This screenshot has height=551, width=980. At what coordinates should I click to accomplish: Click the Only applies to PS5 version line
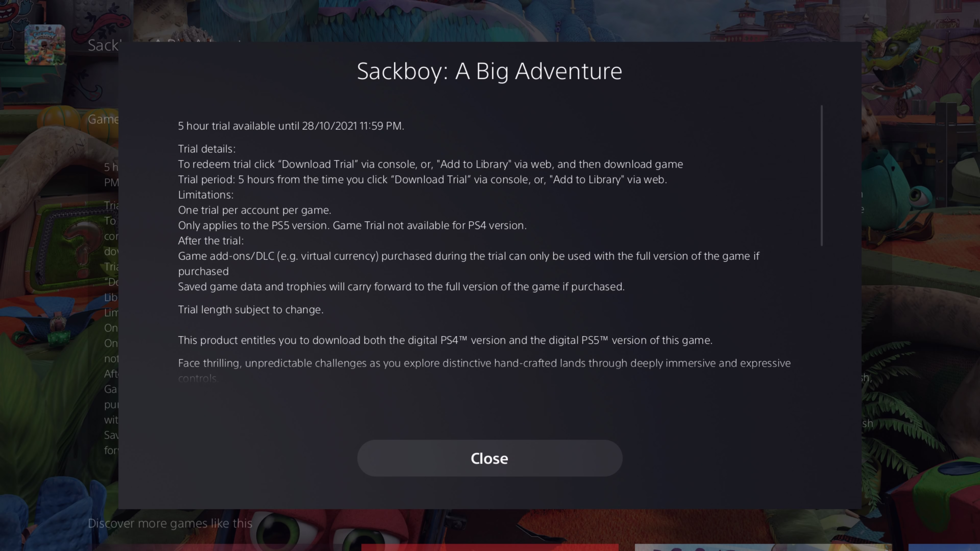(x=352, y=226)
